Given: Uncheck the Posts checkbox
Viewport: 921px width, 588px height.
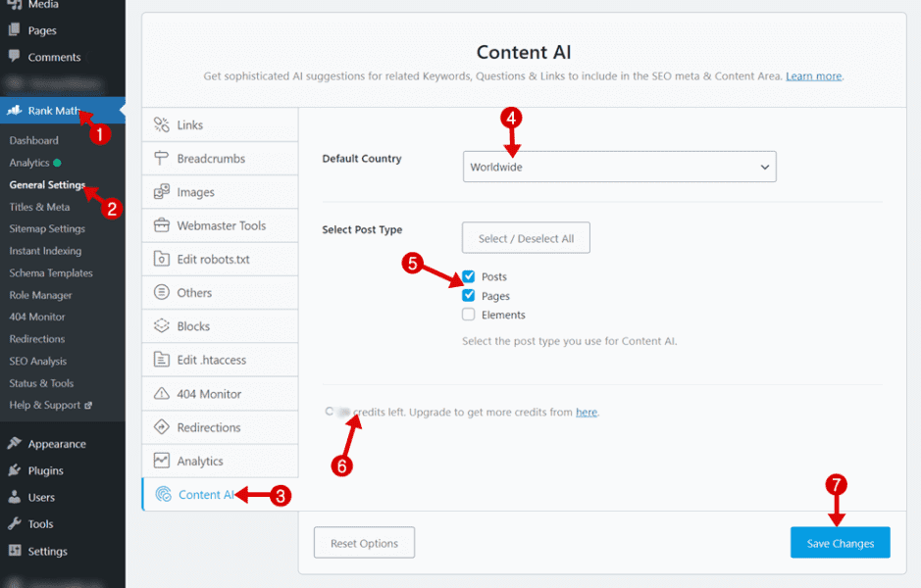Looking at the screenshot, I should pos(468,275).
